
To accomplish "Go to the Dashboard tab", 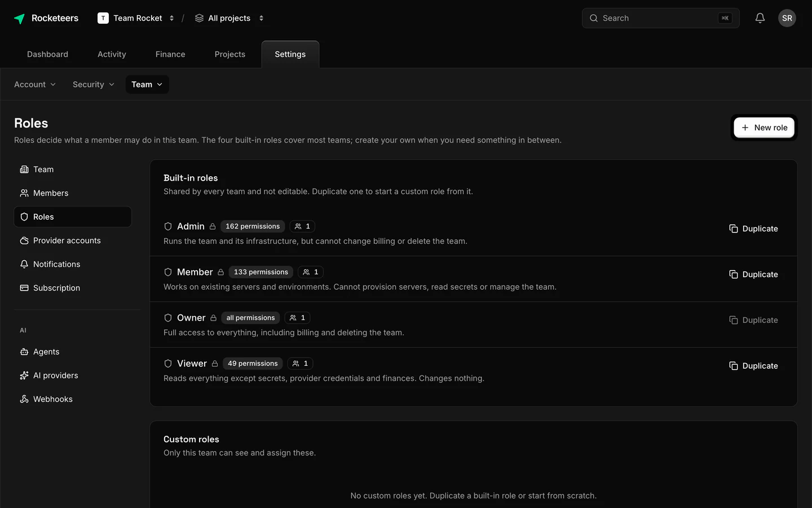I will point(47,54).
